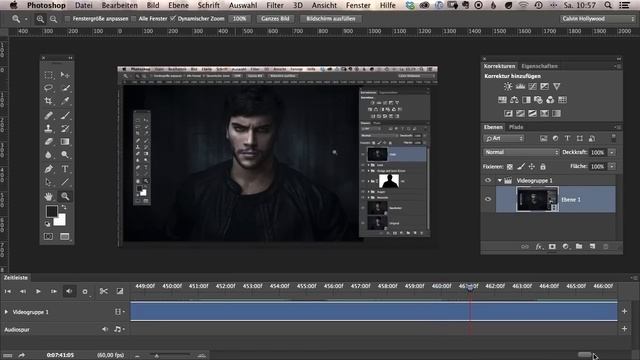
Task: Open Audiospur music note menu
Action: click(119, 329)
